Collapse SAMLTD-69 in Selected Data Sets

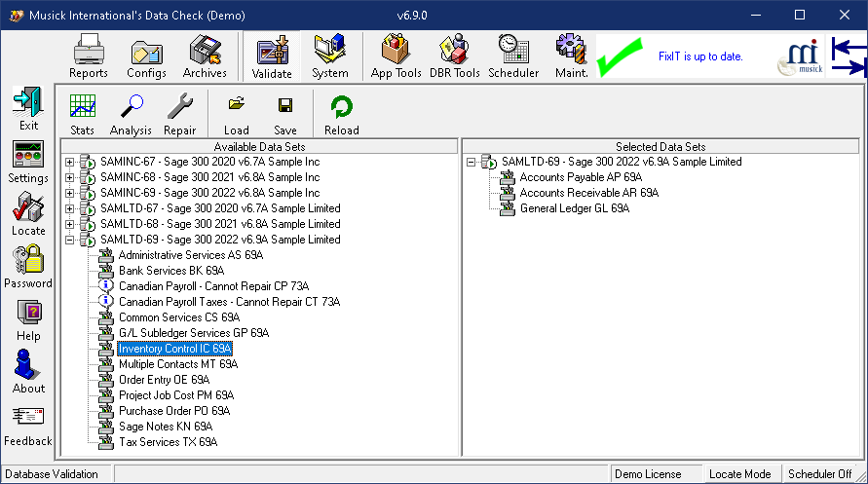(472, 162)
